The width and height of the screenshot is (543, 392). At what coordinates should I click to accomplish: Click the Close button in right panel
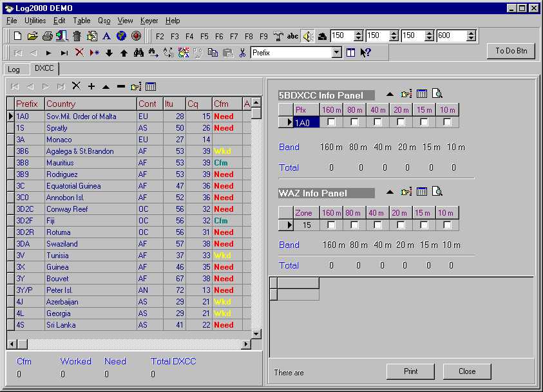(x=467, y=371)
